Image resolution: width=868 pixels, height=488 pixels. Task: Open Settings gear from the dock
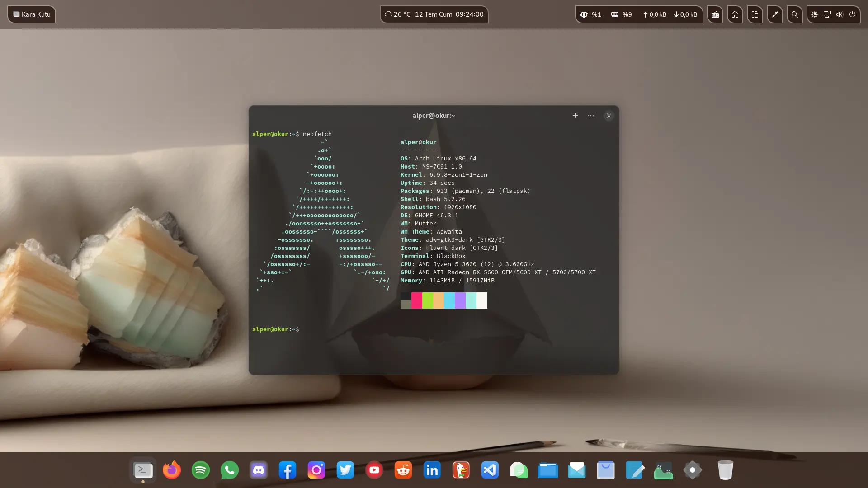point(693,470)
